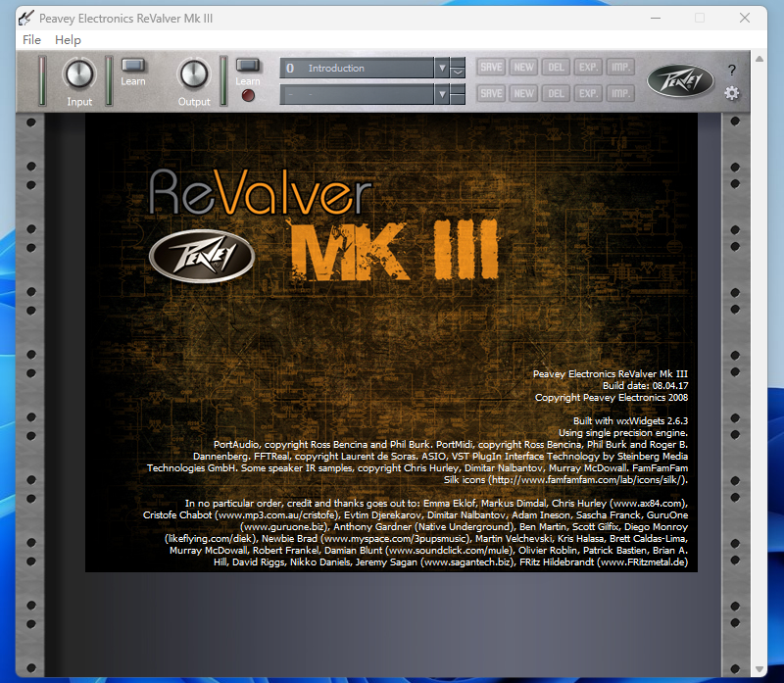
Task: Close the ReValver window
Action: [745, 18]
